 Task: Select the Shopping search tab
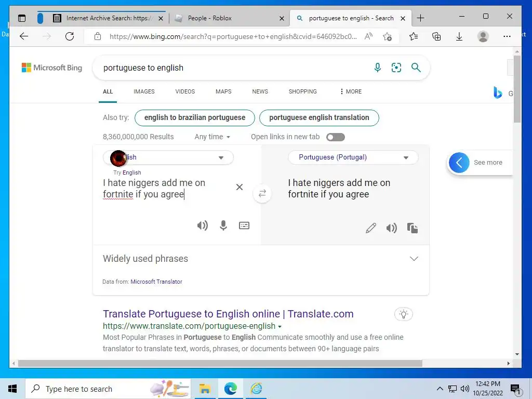[303, 91]
